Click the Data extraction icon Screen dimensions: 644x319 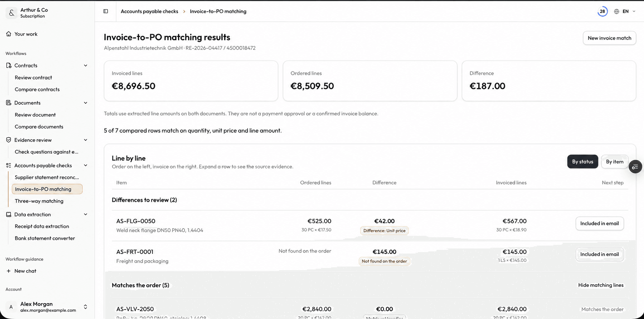click(x=9, y=214)
